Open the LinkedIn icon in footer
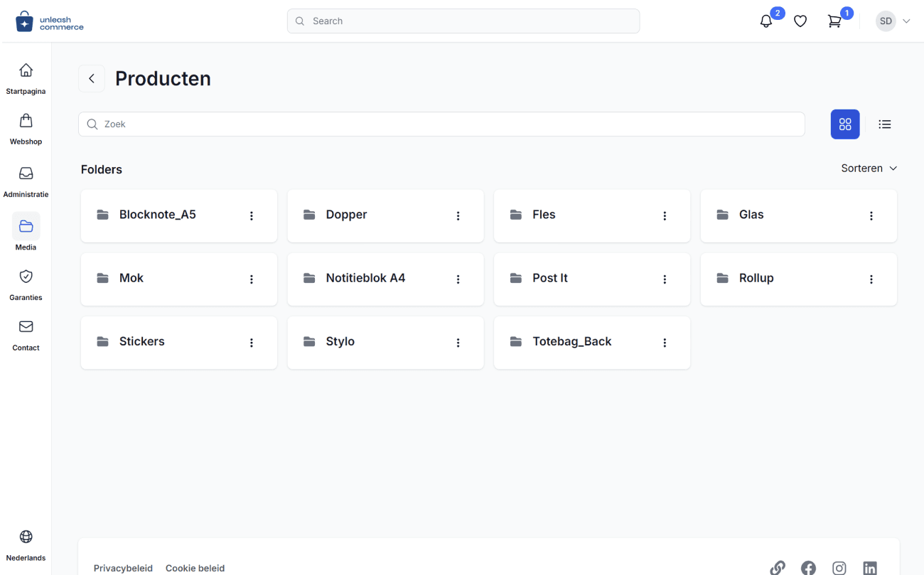Screen dimensions: 924x575 (870, 568)
